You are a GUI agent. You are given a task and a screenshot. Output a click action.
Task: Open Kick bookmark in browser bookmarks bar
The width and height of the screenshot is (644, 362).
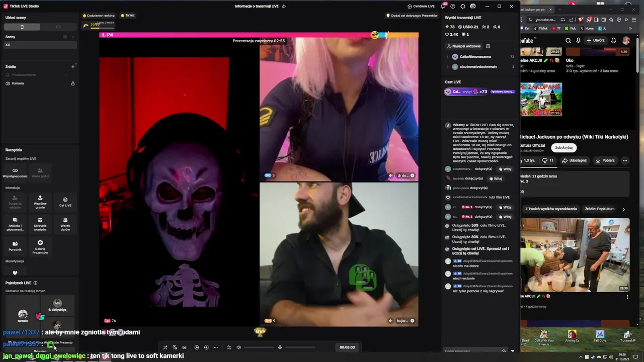pos(570,29)
